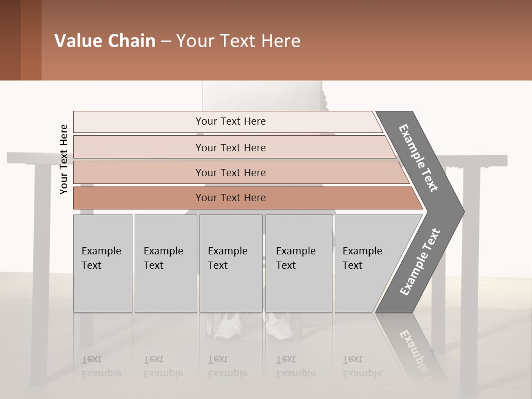Click the white chair back behind the diagram
The image size is (532, 399).
click(x=262, y=95)
